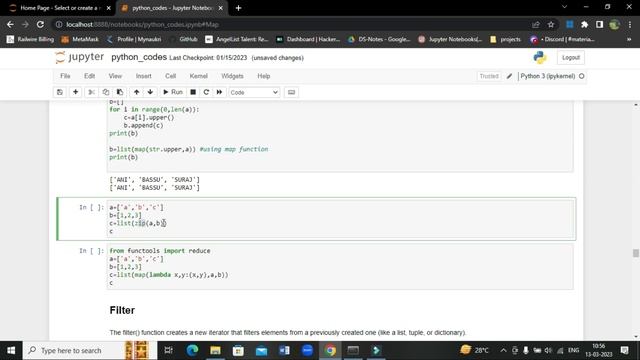Bookmark this page with star icon

coord(551,24)
